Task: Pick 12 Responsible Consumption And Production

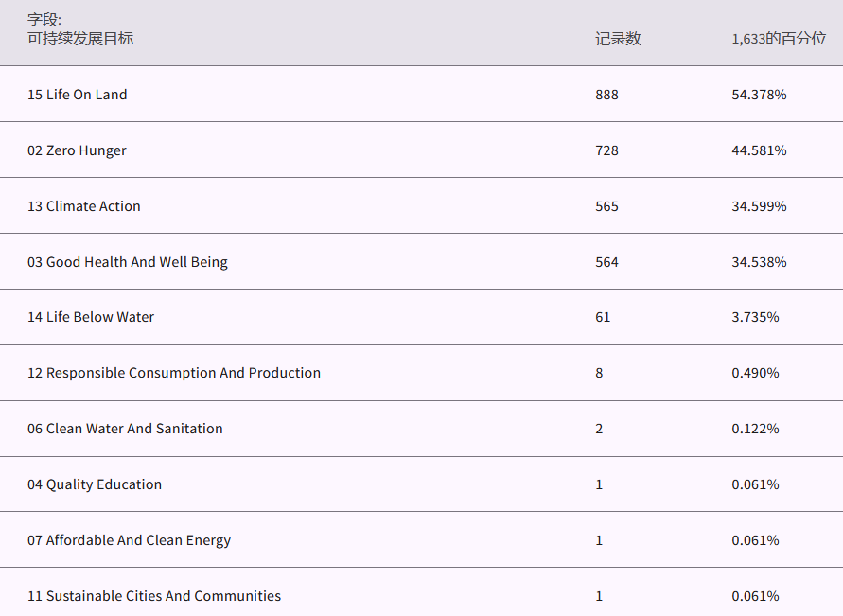Action: (173, 373)
